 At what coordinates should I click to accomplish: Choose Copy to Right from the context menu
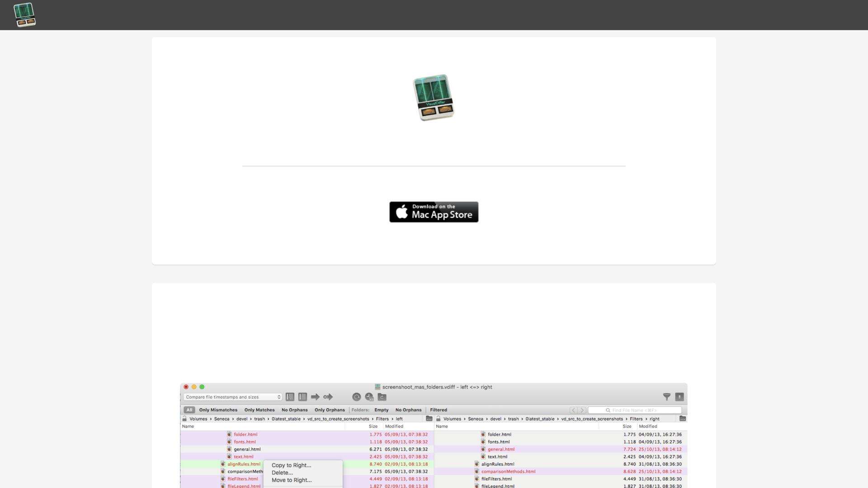pos(291,465)
